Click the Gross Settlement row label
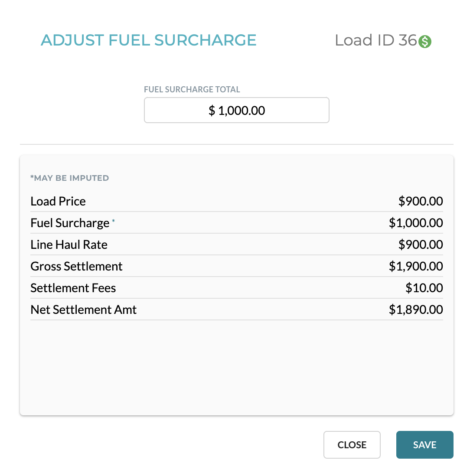This screenshot has height=476, width=470. pos(76,266)
